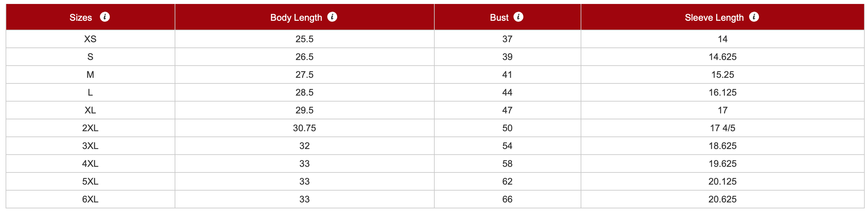Click the 30.75 body length value
The height and width of the screenshot is (211, 868).
tap(304, 128)
